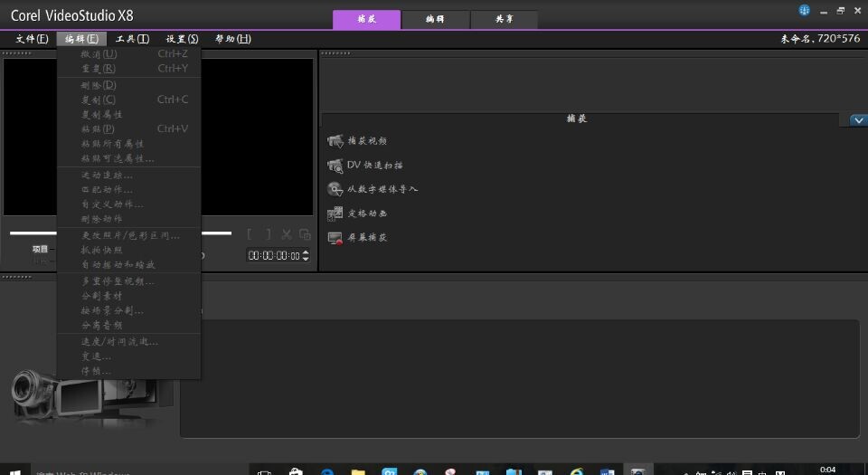Open the 设置(S) menu
Image resolution: width=868 pixels, height=475 pixels.
pyautogui.click(x=182, y=39)
